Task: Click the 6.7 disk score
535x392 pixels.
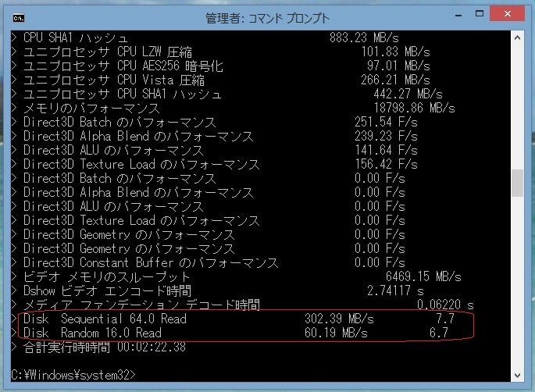Action: [439, 333]
